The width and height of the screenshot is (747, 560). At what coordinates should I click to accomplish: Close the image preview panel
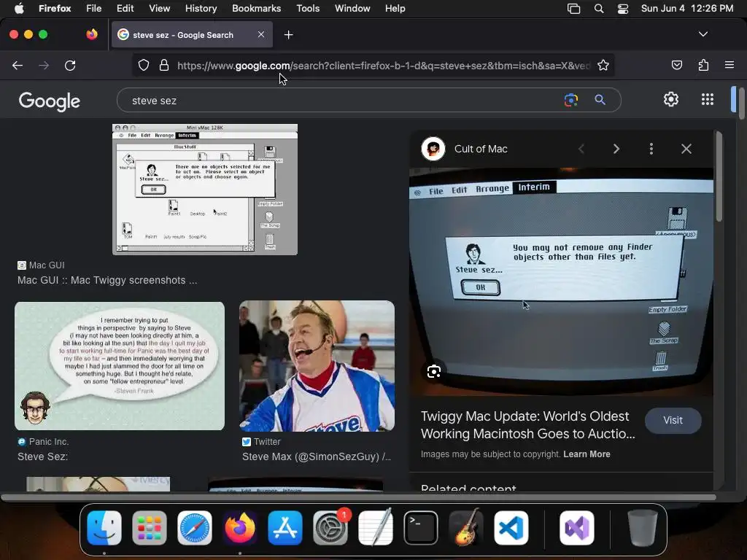point(686,149)
